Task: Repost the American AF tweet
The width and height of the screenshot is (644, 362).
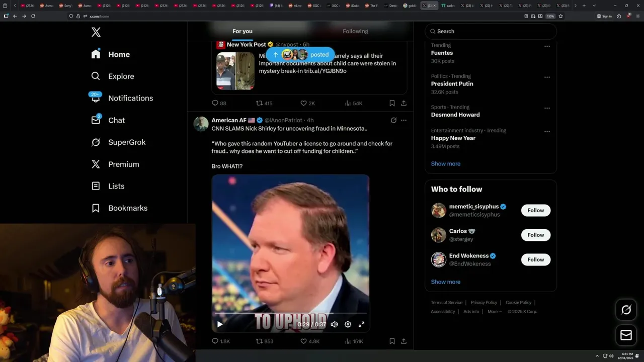Action: coord(265,341)
